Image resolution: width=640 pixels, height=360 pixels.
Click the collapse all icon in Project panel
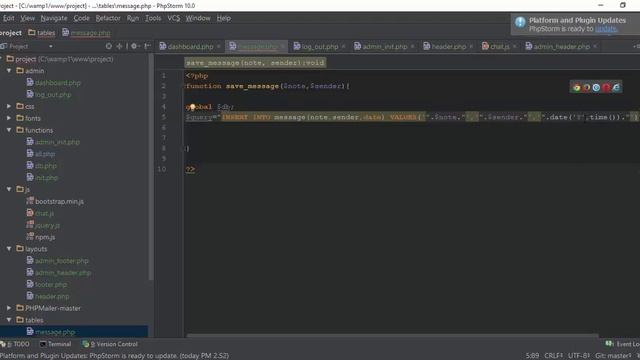pos(119,47)
